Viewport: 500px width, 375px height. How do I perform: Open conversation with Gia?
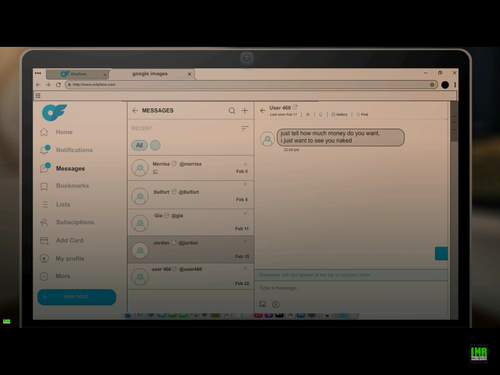(x=190, y=222)
